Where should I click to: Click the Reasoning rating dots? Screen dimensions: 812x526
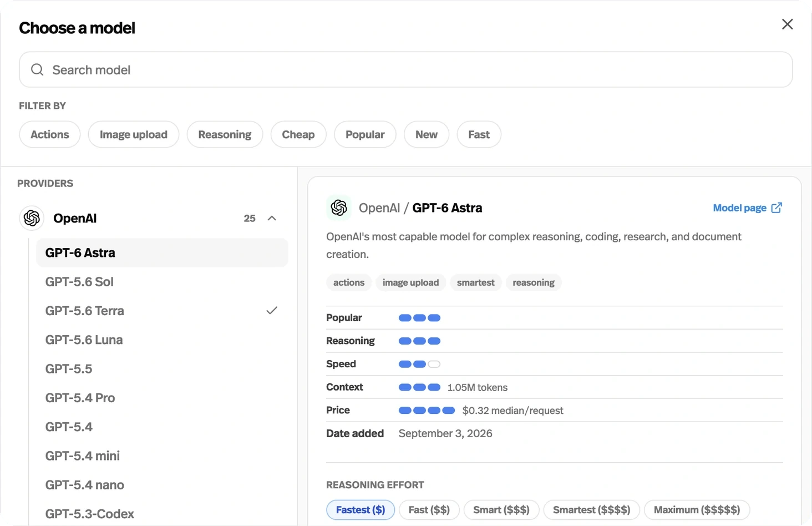pos(420,341)
